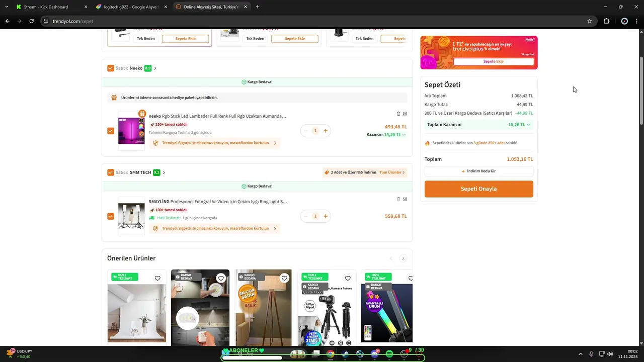Open Chrome three-dot menu
Screen dimensions: 644x362
pyautogui.click(x=637, y=21)
